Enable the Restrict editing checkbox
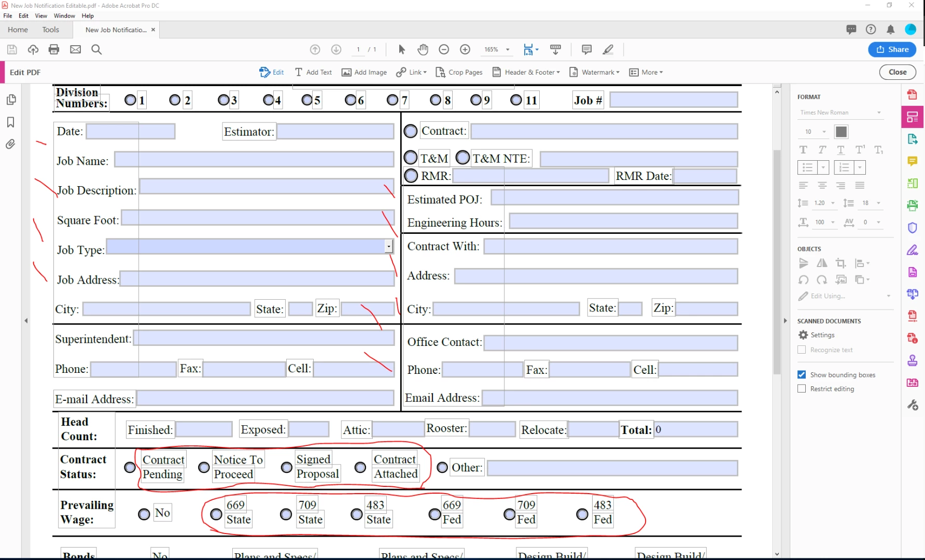 [802, 388]
